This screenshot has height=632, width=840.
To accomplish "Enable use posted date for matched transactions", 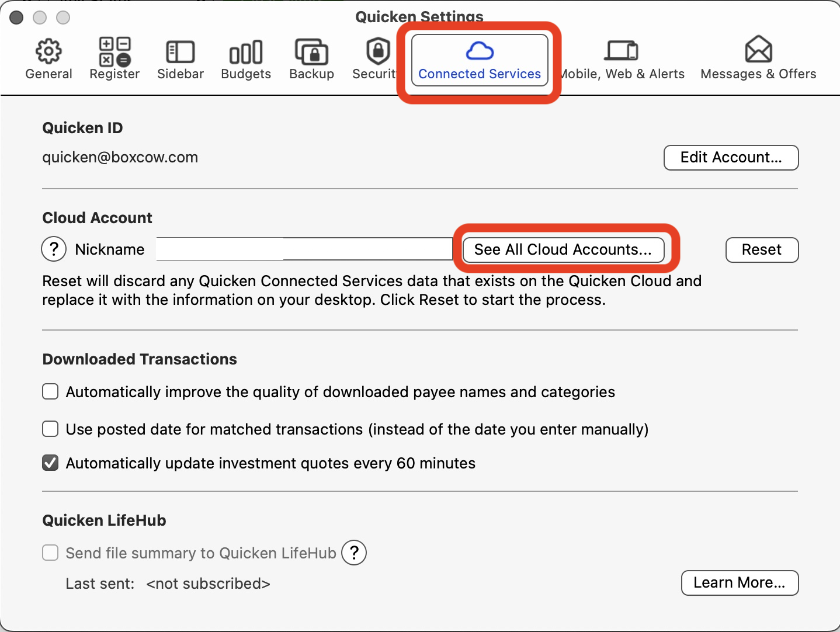I will click(50, 429).
